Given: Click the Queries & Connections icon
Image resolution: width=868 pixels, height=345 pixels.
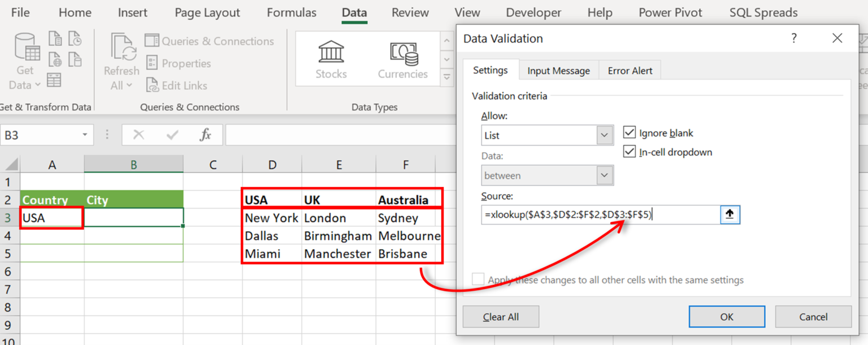Looking at the screenshot, I should [151, 41].
